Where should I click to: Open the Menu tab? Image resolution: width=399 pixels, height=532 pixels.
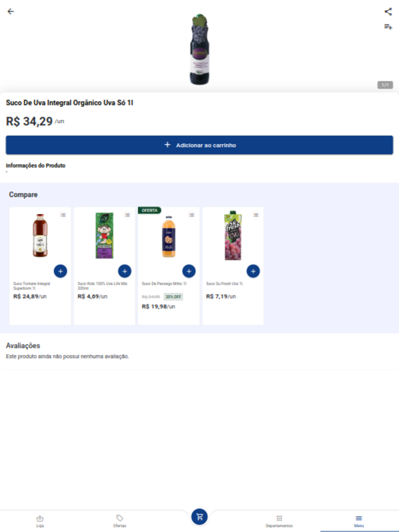pos(359,521)
